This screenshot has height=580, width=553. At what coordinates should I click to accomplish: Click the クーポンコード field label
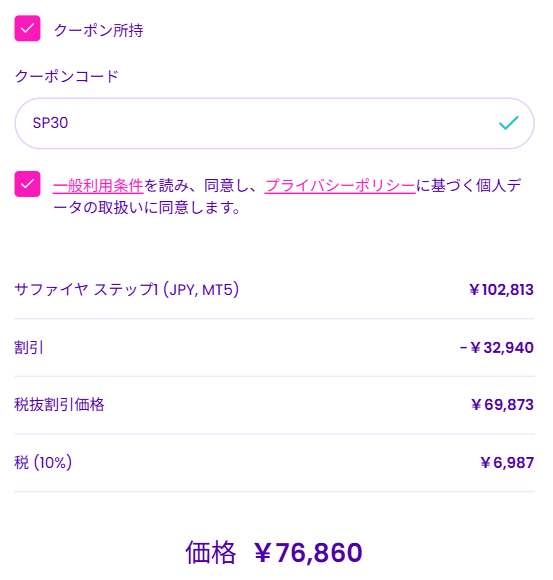tap(67, 77)
